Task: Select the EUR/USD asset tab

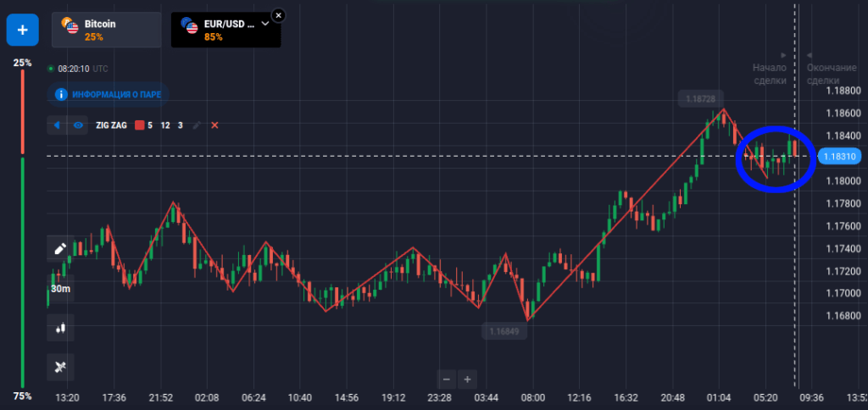Action: (219, 30)
